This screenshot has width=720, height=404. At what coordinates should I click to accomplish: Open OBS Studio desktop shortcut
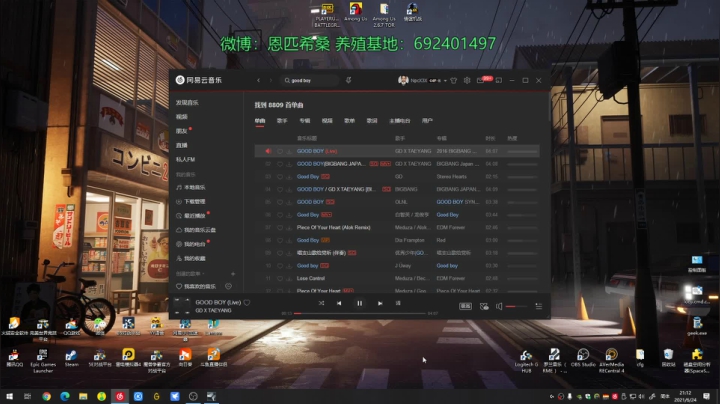coord(583,358)
